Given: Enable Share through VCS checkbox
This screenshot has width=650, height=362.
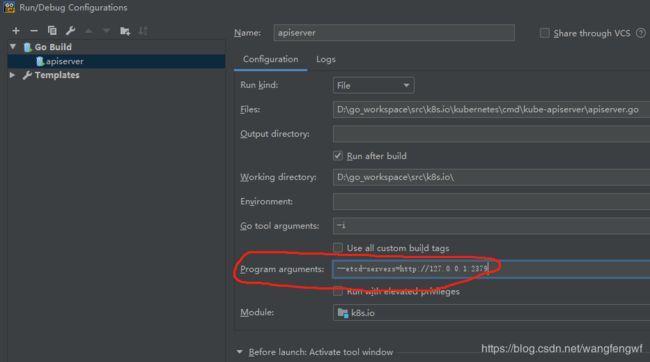Looking at the screenshot, I should pyautogui.click(x=544, y=33).
